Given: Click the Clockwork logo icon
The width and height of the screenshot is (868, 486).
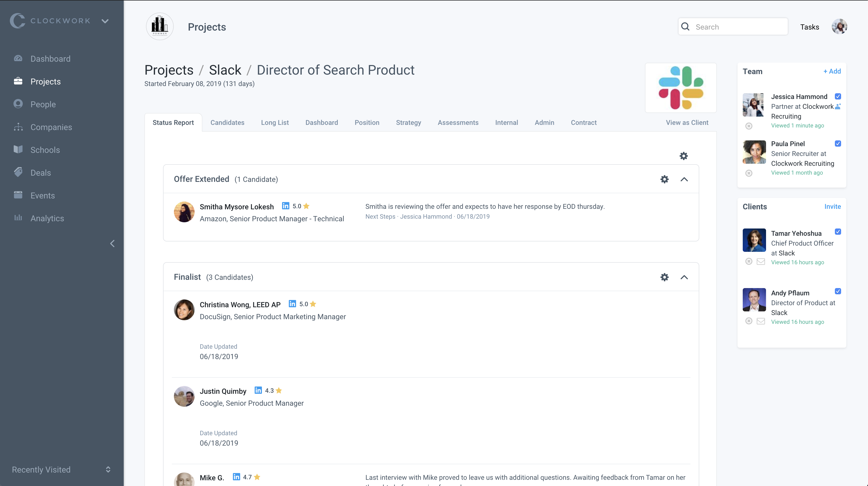Looking at the screenshot, I should (18, 20).
